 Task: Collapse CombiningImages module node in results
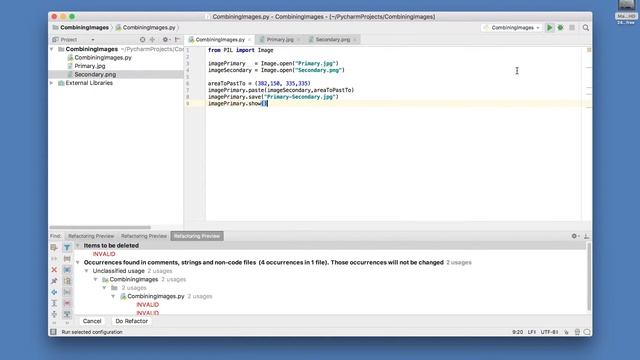point(96,280)
